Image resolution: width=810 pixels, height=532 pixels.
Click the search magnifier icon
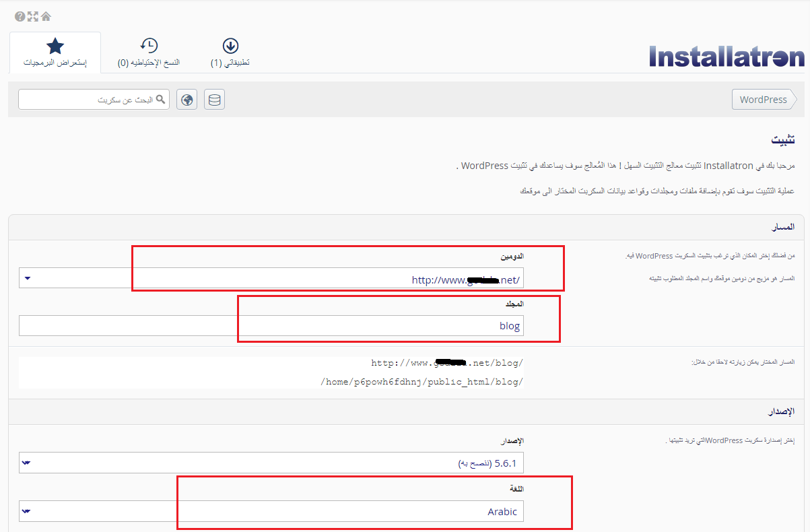pos(160,100)
